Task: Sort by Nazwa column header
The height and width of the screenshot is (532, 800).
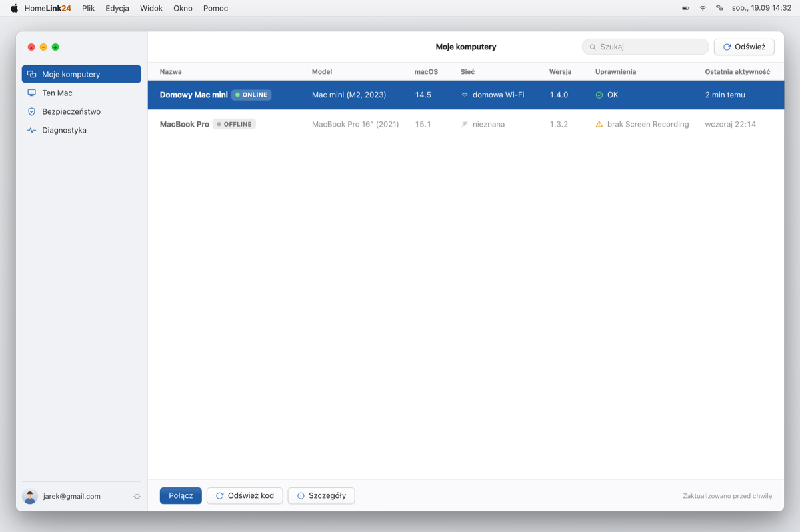Action: [171, 71]
